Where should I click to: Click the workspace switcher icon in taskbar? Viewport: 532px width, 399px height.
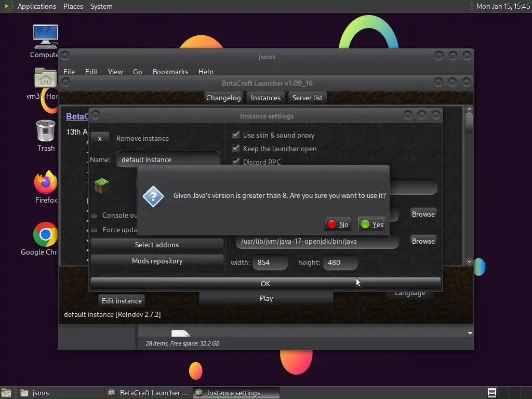(x=492, y=393)
